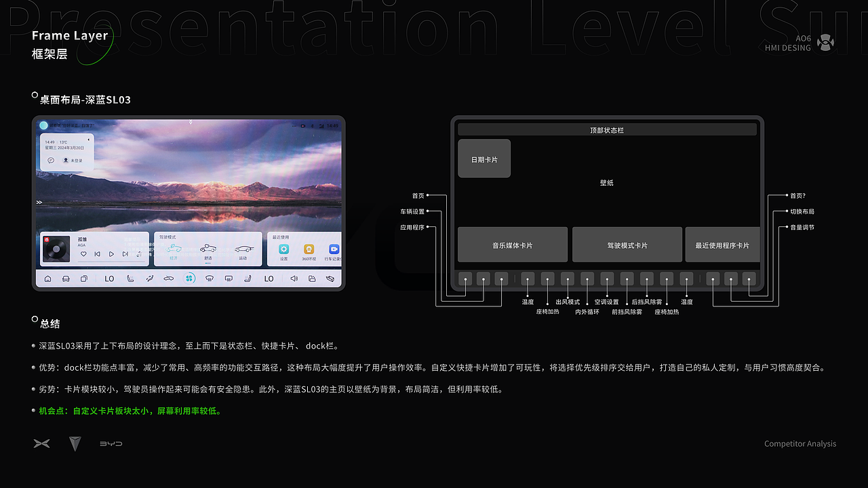The image size is (868, 488).
Task: Like the song with the heart icon
Action: pos(83,253)
